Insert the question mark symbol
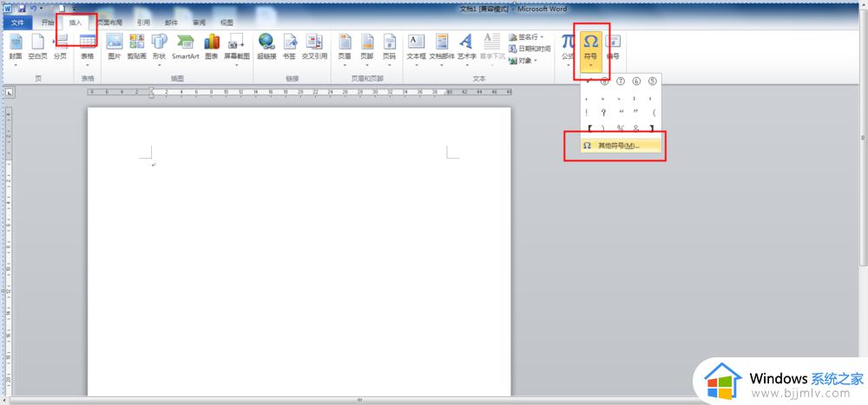The width and height of the screenshot is (868, 405). point(604,113)
